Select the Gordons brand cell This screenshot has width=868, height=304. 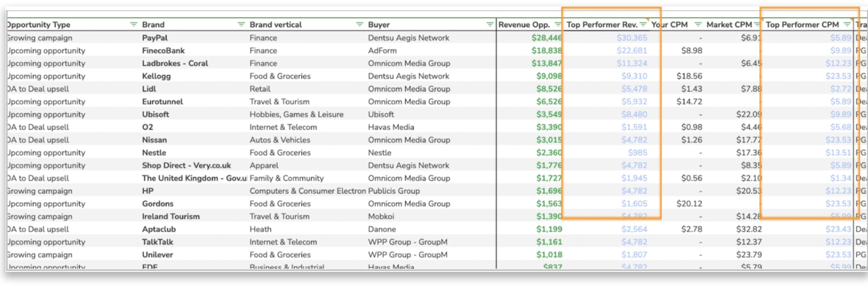click(x=158, y=204)
